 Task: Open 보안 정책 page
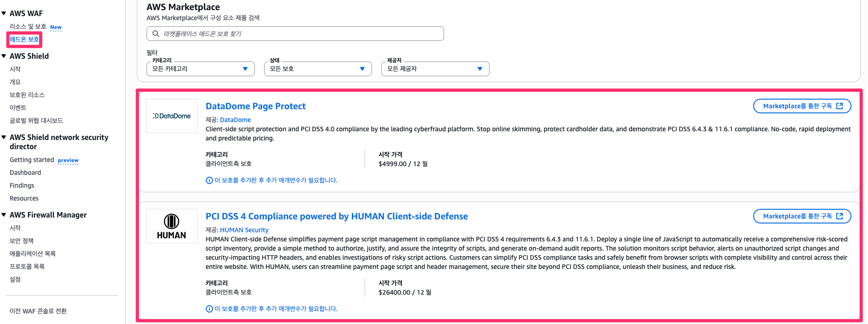(22, 240)
